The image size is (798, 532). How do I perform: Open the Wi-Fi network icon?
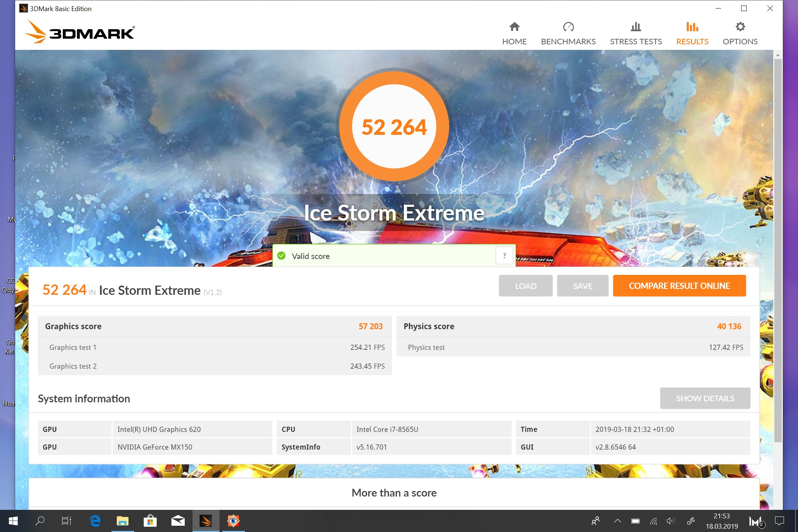(x=654, y=521)
